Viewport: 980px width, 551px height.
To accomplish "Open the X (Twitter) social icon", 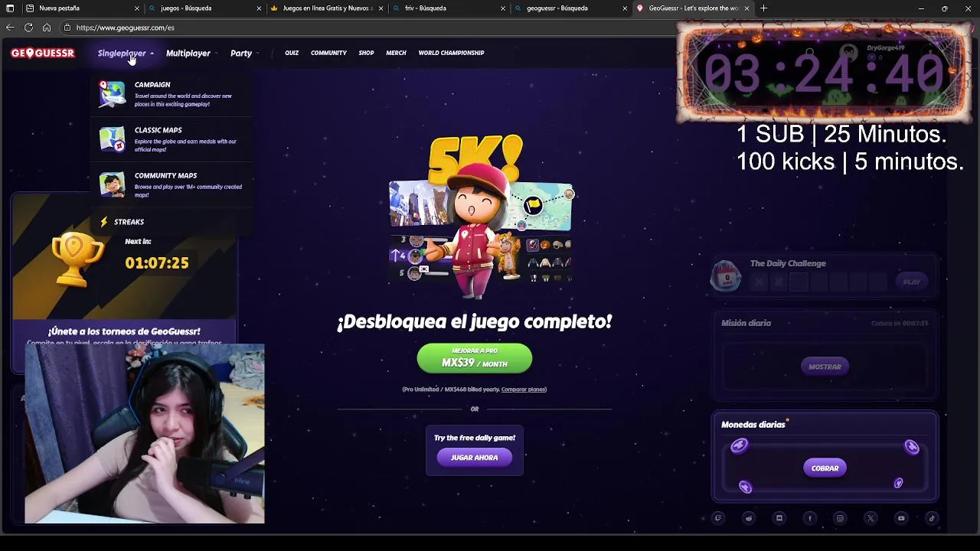I will pyautogui.click(x=871, y=518).
